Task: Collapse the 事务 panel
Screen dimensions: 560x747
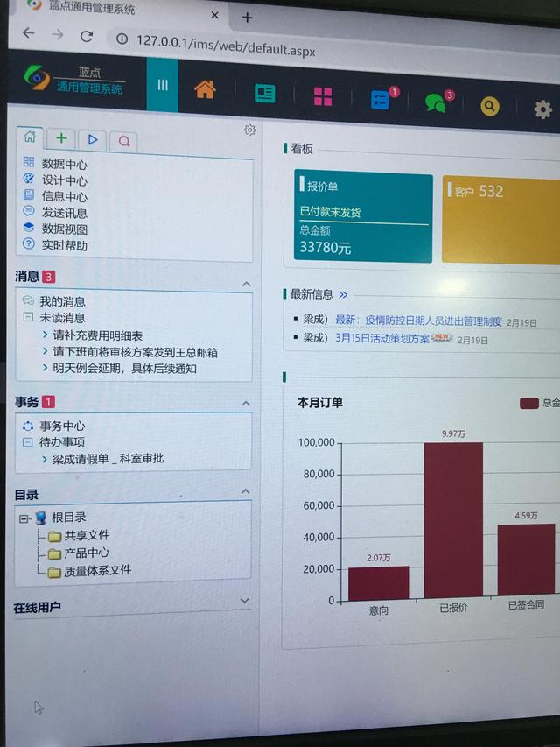Action: coord(246,404)
